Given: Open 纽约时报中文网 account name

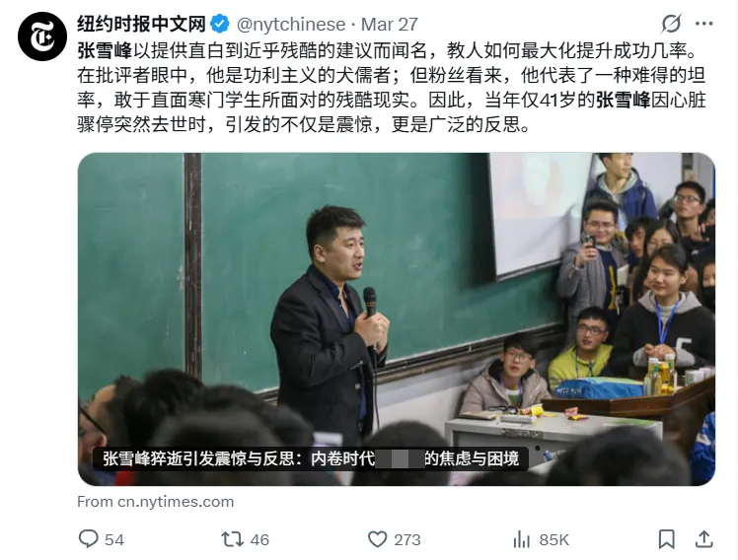Looking at the screenshot, I should [x=142, y=24].
